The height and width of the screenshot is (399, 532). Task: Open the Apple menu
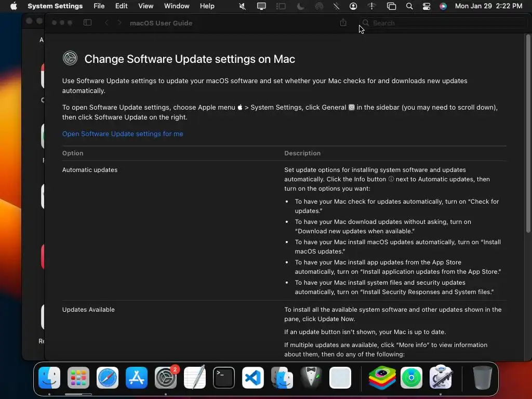[x=14, y=6]
